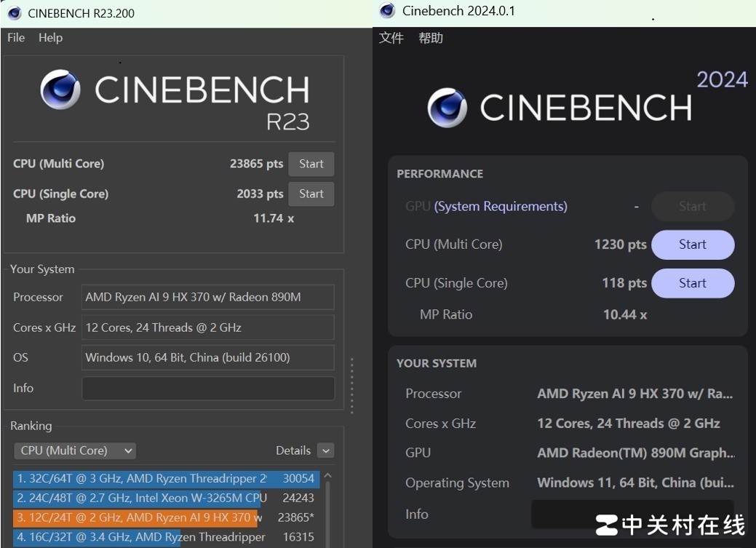Click the R23 OS field 'Windows 10, 64 Bit'

(208, 357)
